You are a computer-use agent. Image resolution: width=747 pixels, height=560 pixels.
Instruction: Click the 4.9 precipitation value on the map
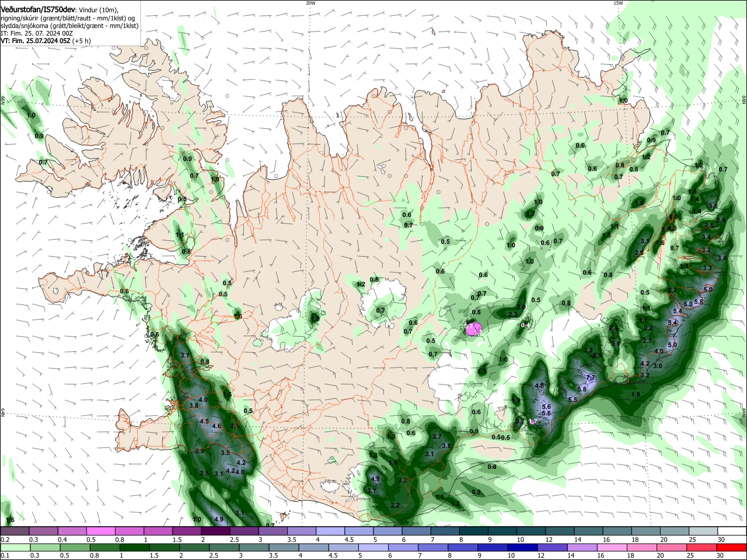(x=219, y=519)
